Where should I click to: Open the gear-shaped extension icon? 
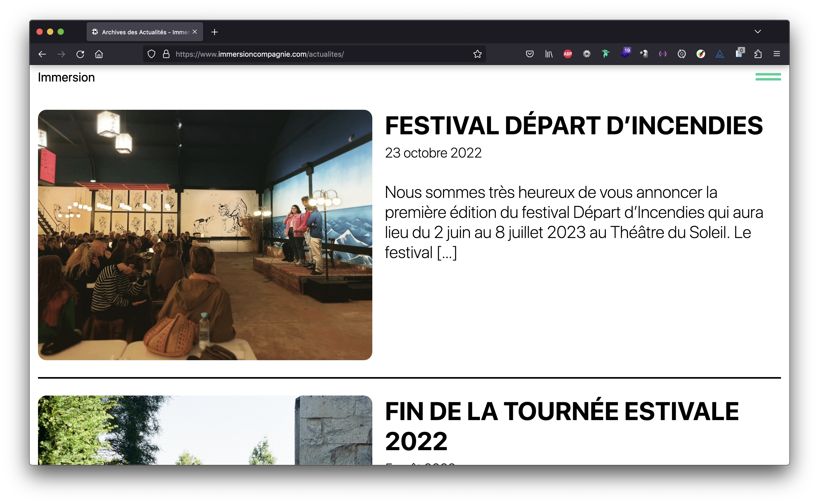[x=587, y=54]
